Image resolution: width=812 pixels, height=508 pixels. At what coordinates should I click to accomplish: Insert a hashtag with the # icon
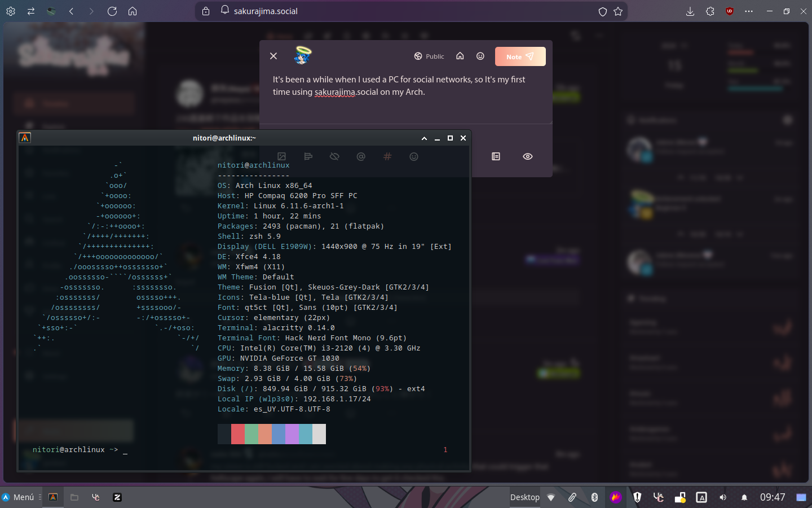point(387,156)
